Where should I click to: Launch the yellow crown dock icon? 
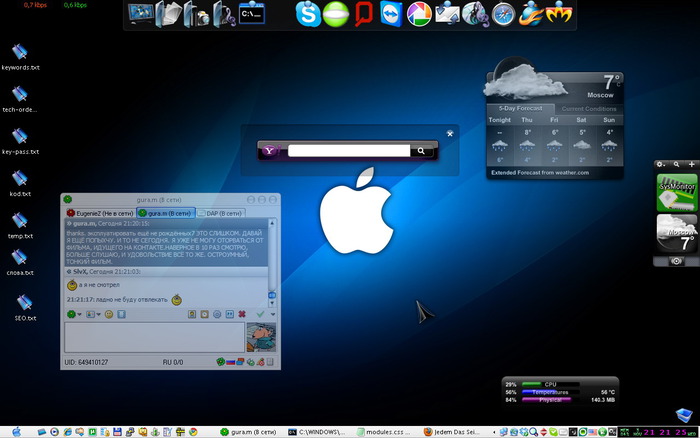pyautogui.click(x=558, y=13)
